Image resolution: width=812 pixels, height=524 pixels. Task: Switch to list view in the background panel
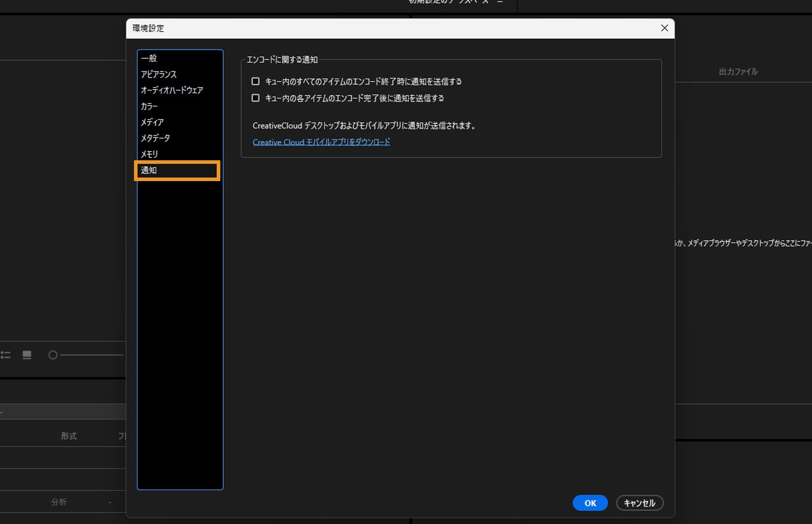click(6, 355)
